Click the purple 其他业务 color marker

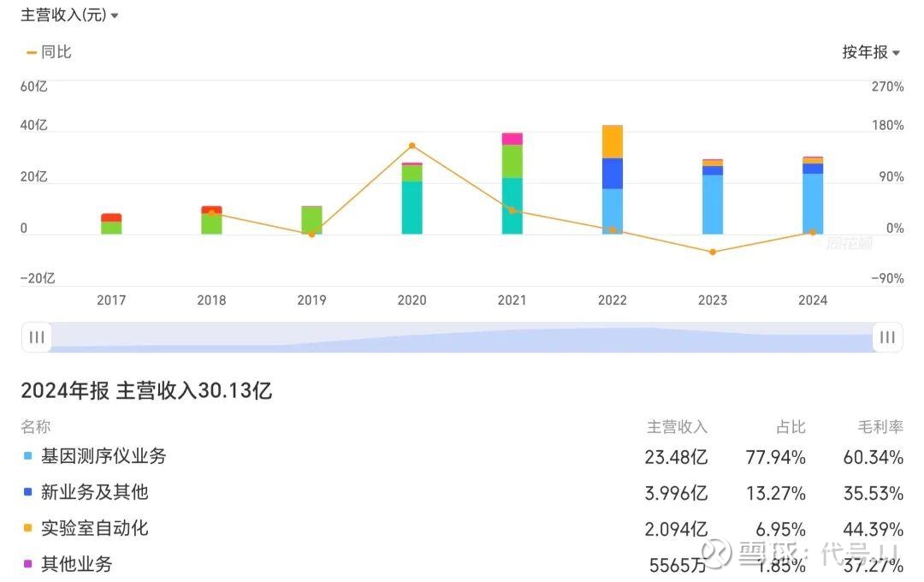(x=28, y=565)
